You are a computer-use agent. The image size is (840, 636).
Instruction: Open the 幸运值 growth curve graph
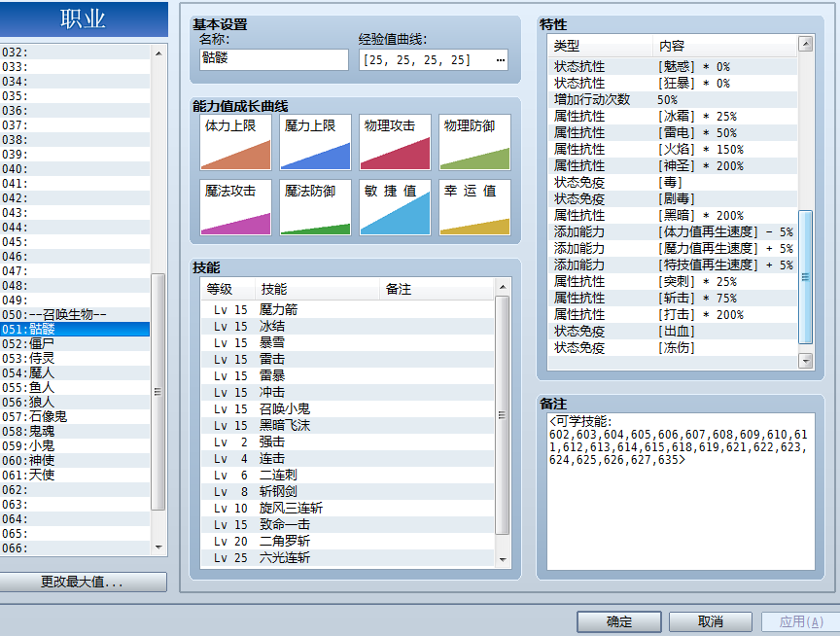(474, 207)
